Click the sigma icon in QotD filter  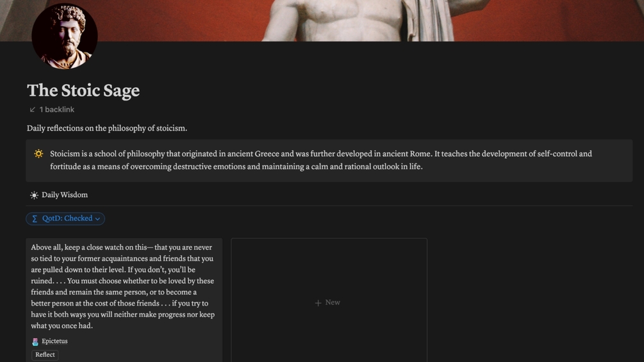(x=35, y=218)
